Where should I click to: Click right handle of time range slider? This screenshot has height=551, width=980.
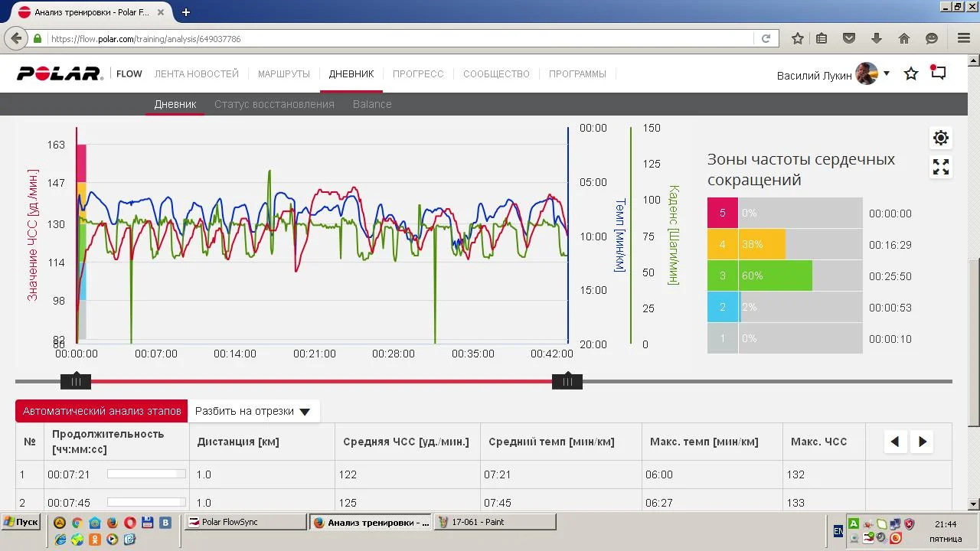567,381
